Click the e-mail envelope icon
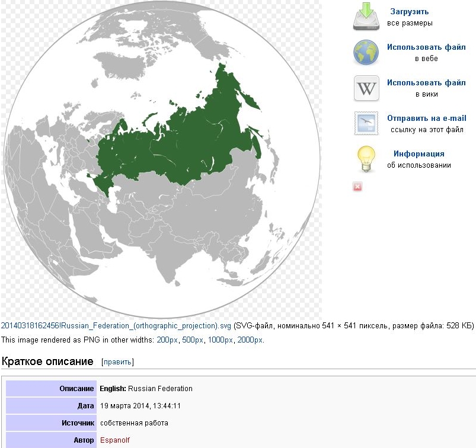This screenshot has width=476, height=448. [366, 123]
